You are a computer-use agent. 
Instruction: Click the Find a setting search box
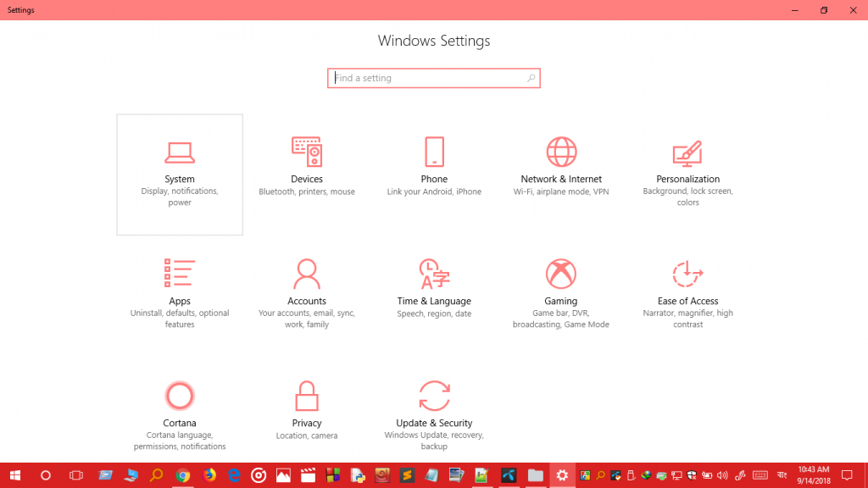point(433,78)
